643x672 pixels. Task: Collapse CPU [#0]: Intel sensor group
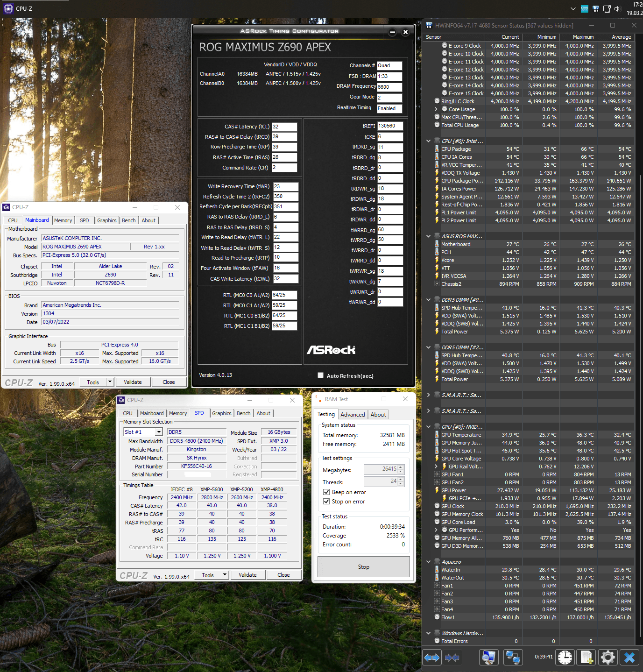pyautogui.click(x=428, y=141)
